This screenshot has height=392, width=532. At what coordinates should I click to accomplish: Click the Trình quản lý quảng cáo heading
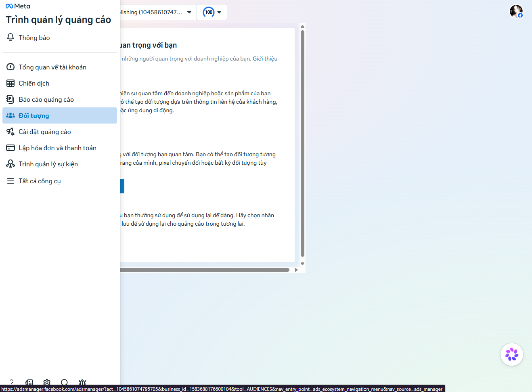point(58,20)
